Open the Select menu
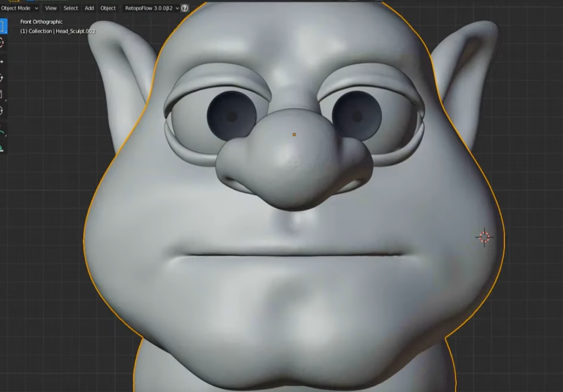 point(70,8)
